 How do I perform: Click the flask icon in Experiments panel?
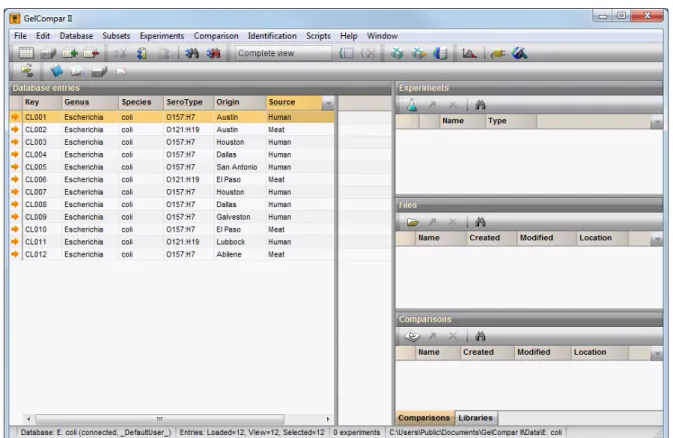point(412,105)
